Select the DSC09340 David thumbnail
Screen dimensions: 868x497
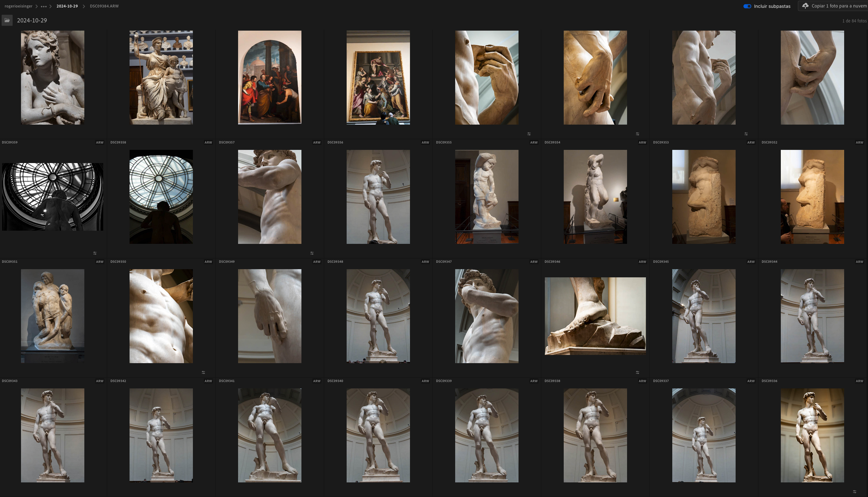[378, 435]
